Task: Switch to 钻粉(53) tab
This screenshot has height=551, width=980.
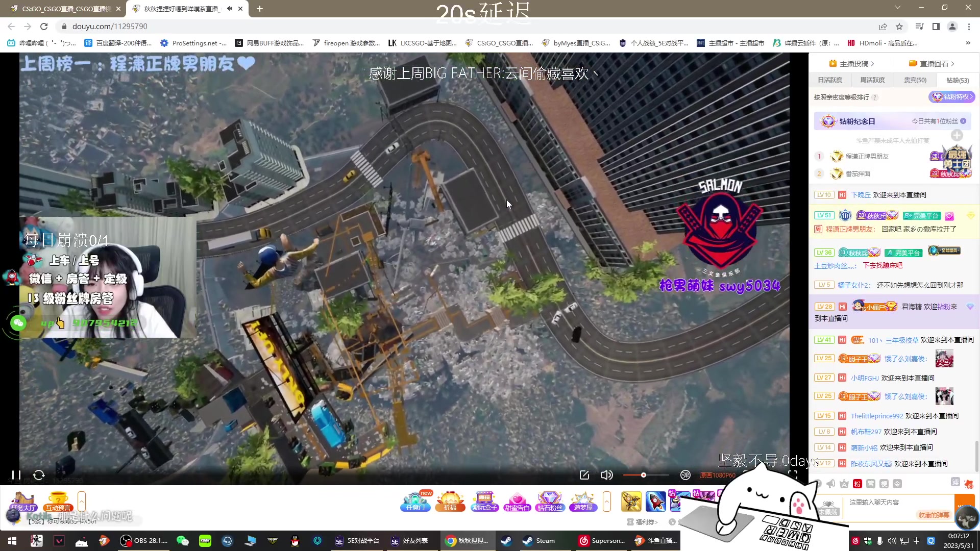Action: (x=958, y=80)
